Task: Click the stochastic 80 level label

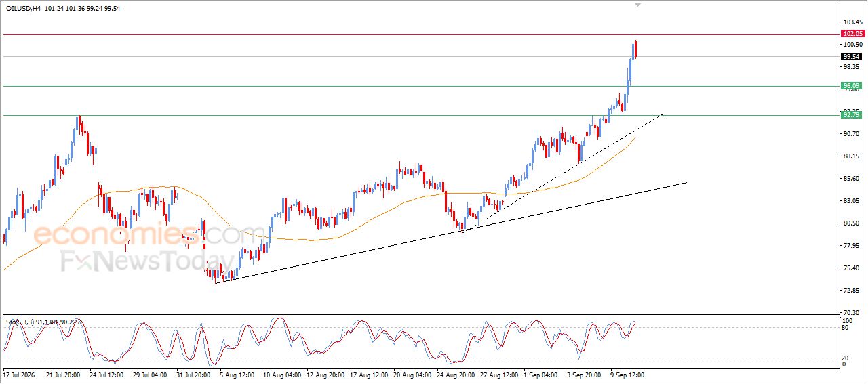Action: pos(846,328)
